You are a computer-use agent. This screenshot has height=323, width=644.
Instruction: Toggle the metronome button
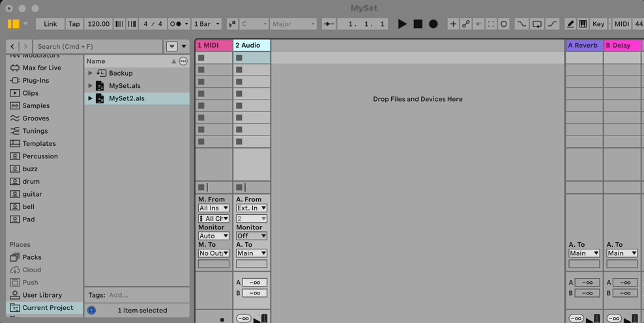pos(179,24)
